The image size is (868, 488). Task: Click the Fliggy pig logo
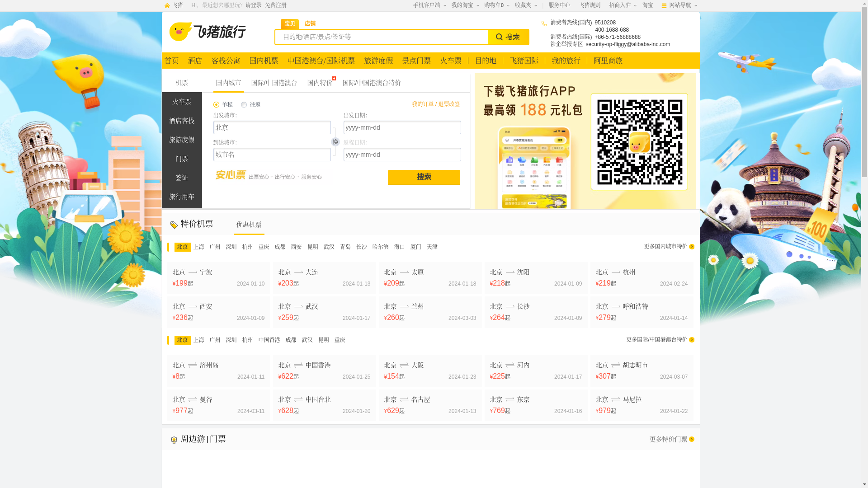(x=208, y=32)
